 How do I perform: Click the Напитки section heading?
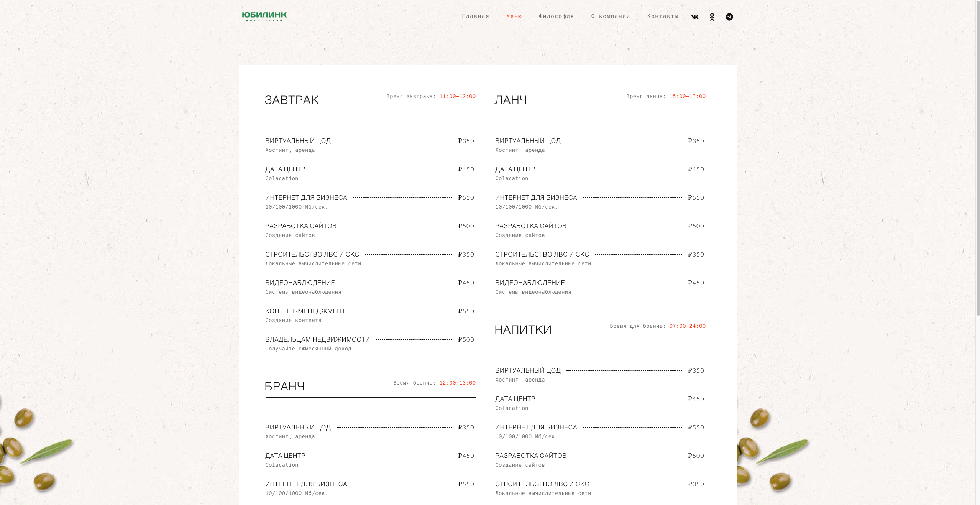pyautogui.click(x=523, y=329)
